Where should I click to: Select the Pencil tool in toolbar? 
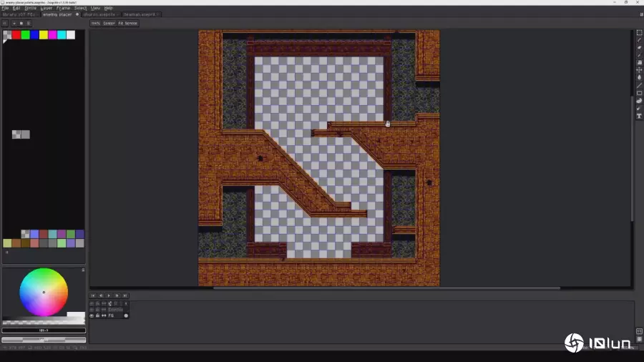(639, 40)
